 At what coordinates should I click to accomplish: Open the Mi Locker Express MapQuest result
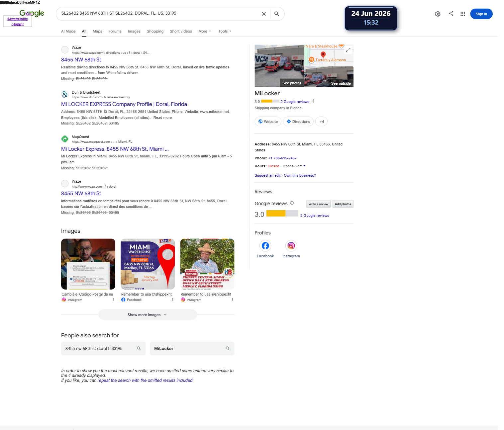[115, 149]
